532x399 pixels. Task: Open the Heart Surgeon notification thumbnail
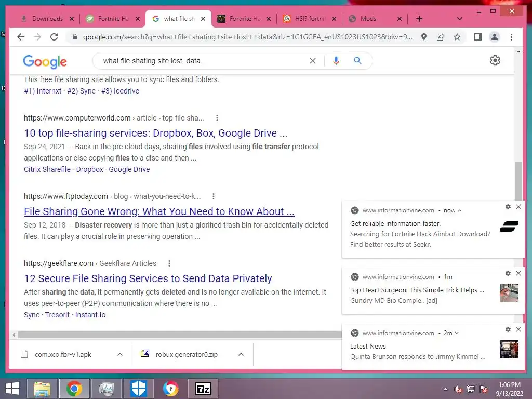pyautogui.click(x=509, y=293)
